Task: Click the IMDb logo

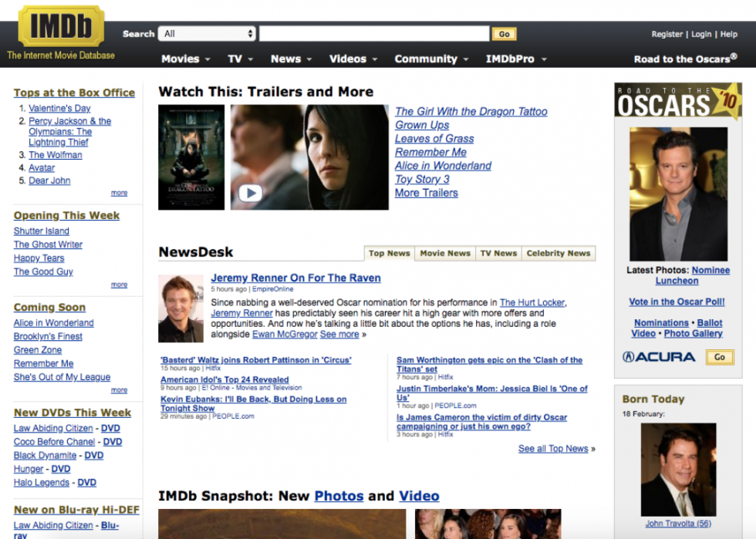Action: pos(61,25)
